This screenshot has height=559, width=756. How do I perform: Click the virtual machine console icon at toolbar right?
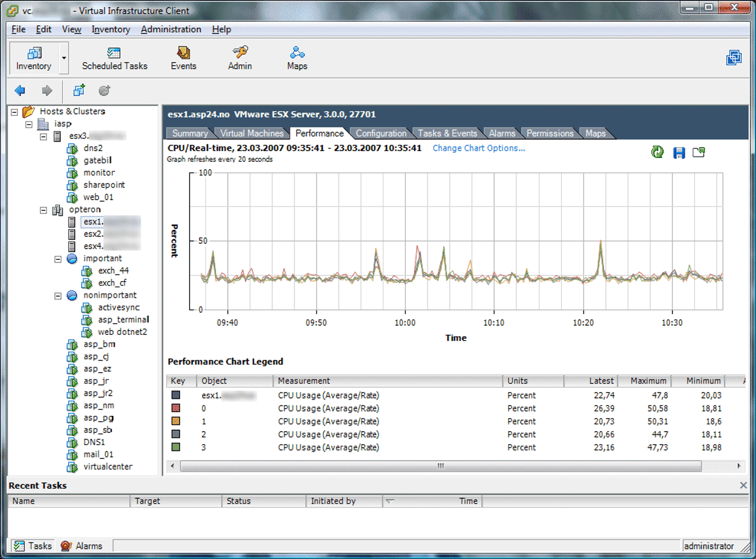733,58
